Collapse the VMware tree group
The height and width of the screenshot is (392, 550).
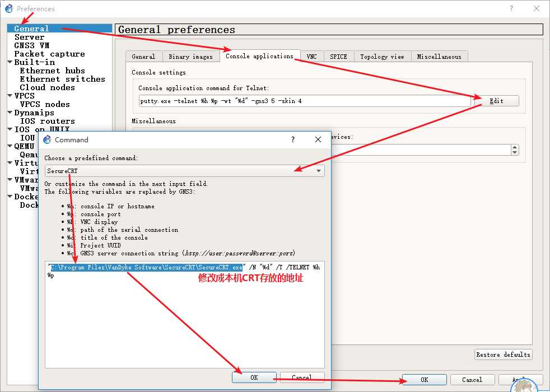(x=10, y=180)
